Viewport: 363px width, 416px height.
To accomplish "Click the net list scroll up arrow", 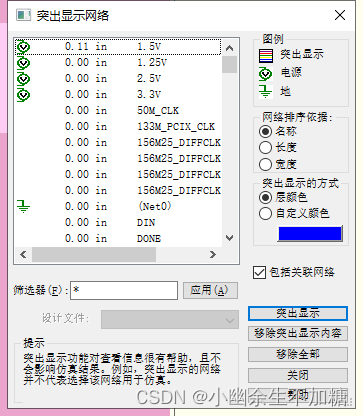I will tap(229, 48).
